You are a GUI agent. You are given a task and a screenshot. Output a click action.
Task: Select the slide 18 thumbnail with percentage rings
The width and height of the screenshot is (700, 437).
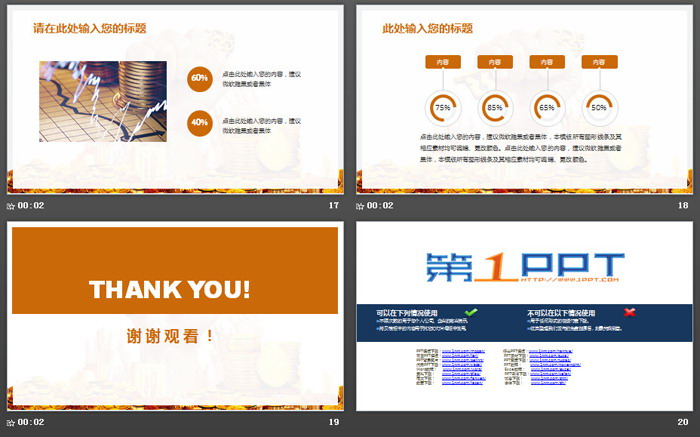(524, 100)
